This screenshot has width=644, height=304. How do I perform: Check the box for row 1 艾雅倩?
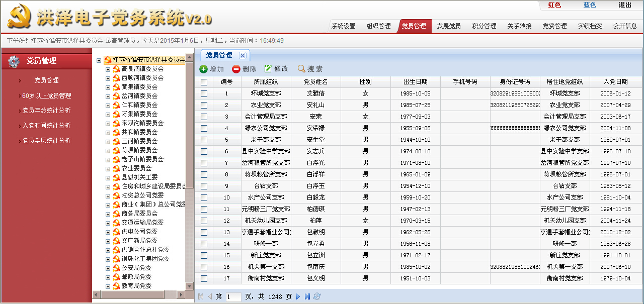(x=204, y=93)
